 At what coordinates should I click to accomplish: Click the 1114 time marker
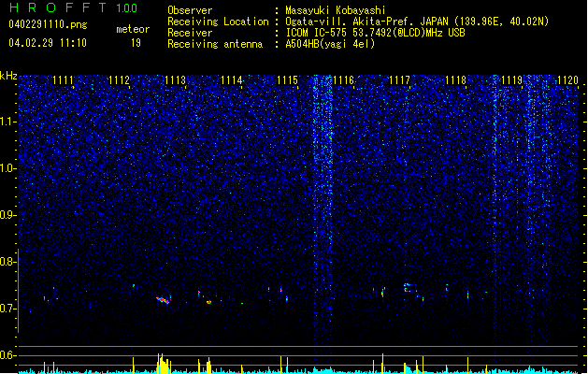(x=232, y=80)
